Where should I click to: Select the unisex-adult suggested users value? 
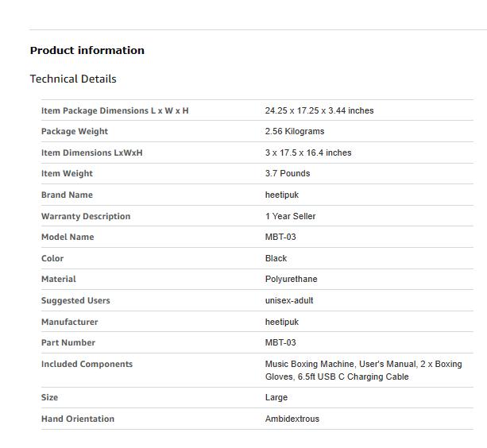tap(289, 300)
